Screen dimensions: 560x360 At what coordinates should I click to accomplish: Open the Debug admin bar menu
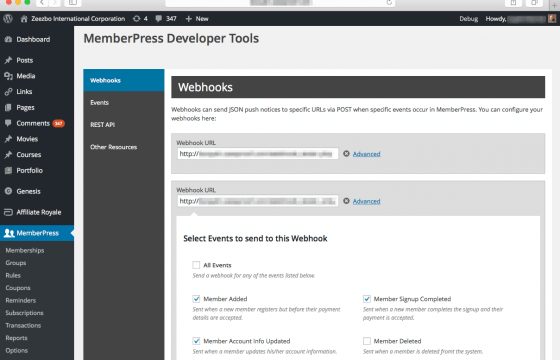point(469,19)
